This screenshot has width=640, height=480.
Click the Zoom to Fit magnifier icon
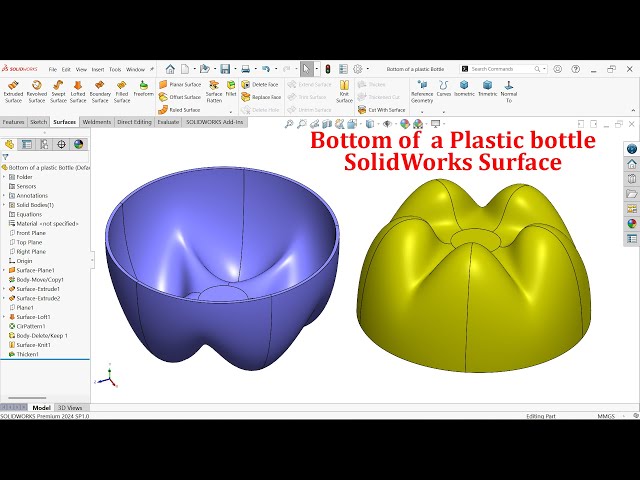coord(289,124)
